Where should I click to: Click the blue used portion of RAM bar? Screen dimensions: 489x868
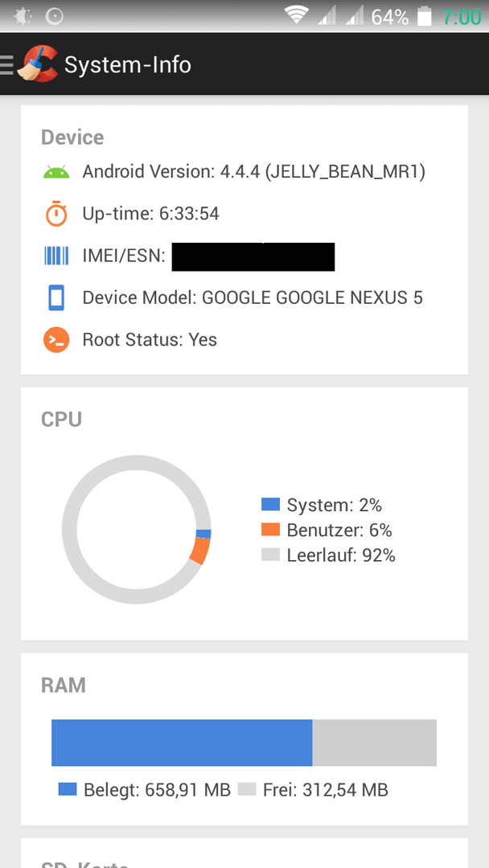pos(183,743)
